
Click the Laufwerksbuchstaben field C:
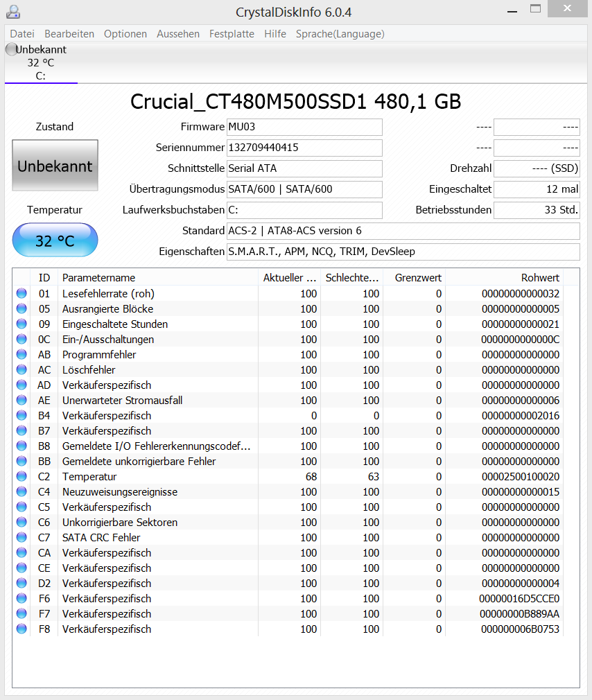[x=304, y=210]
